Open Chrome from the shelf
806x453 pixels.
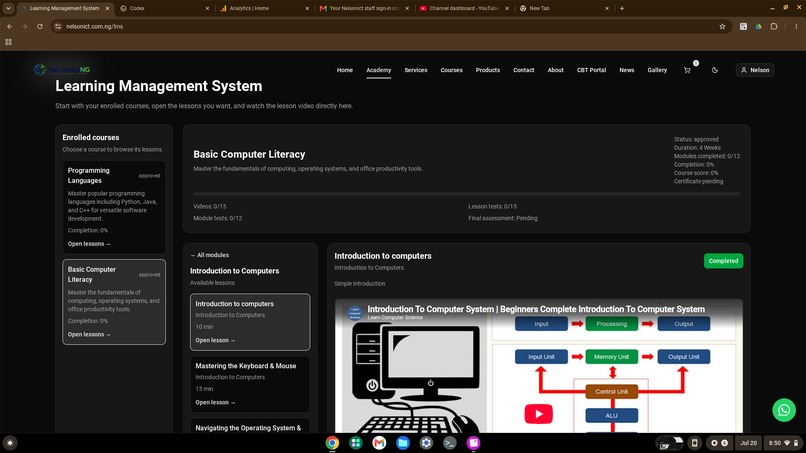click(x=332, y=443)
